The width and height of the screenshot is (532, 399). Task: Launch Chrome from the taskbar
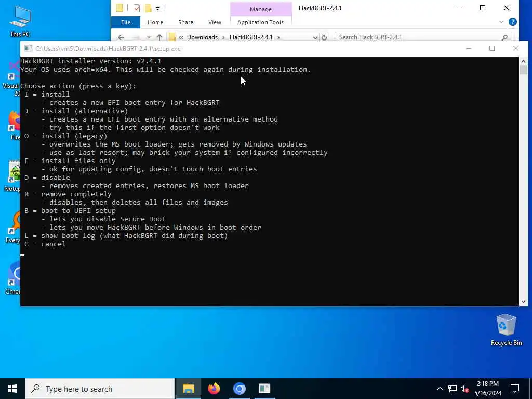point(239,389)
